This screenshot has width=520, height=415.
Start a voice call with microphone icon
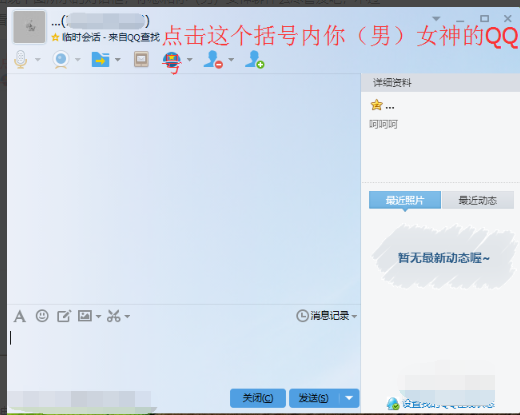[x=21, y=59]
